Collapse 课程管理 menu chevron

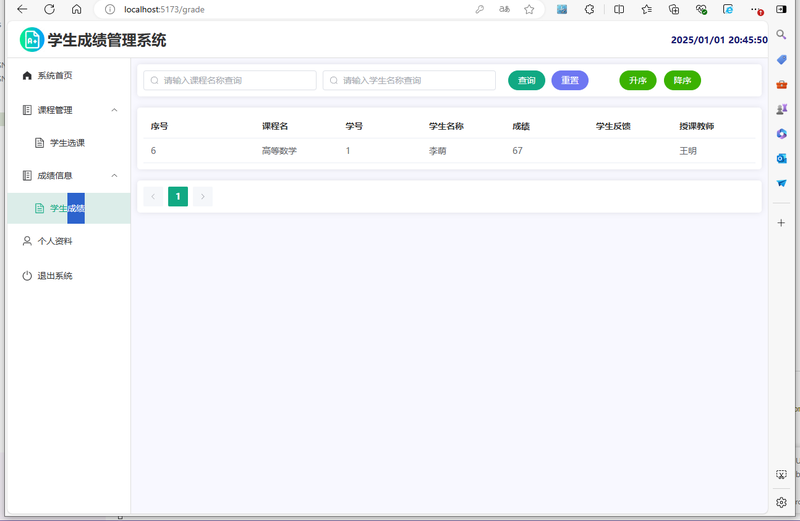[x=114, y=110]
